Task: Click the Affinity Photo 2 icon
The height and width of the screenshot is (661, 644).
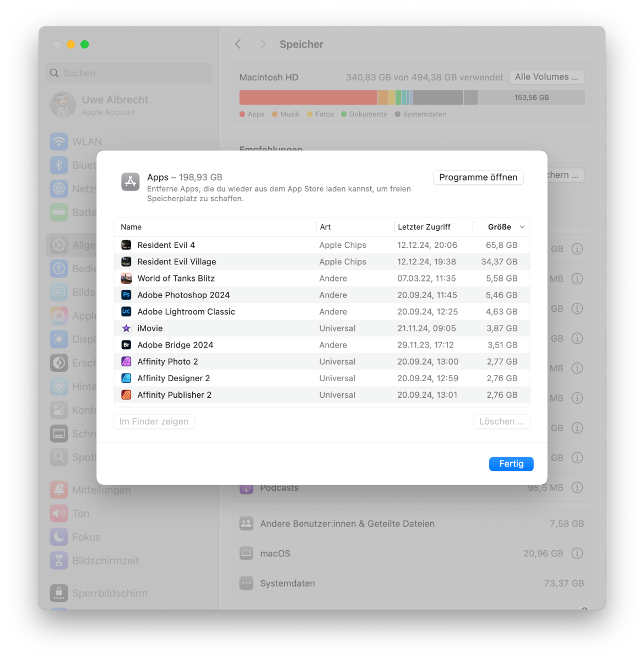Action: click(126, 361)
